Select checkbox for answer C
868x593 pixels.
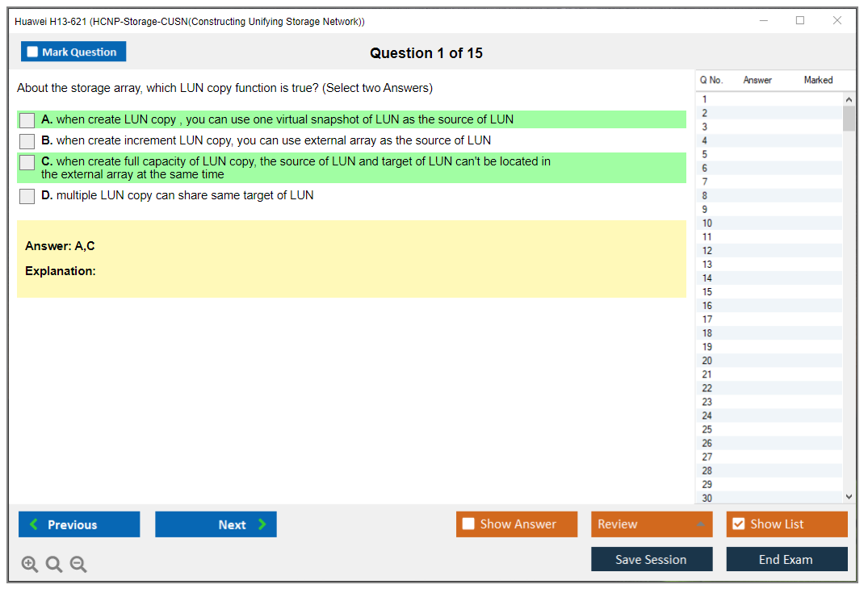(x=27, y=162)
